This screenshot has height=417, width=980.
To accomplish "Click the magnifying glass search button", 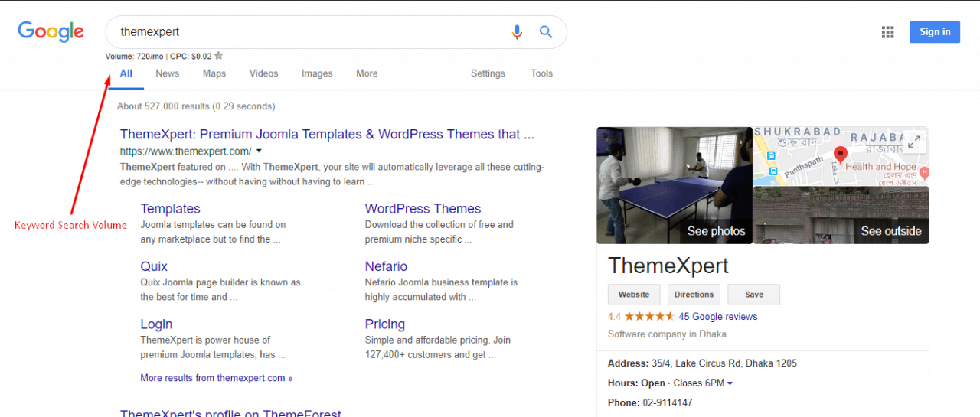I will 546,32.
